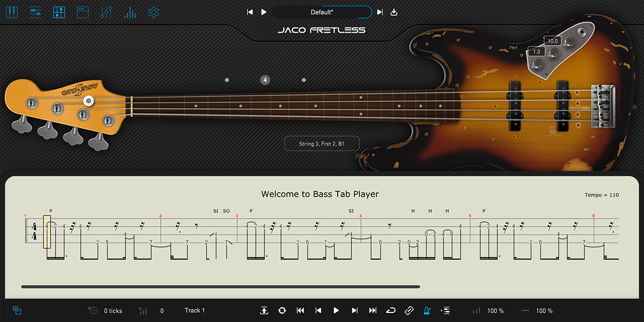Open the Track 1 selector

click(x=195, y=310)
